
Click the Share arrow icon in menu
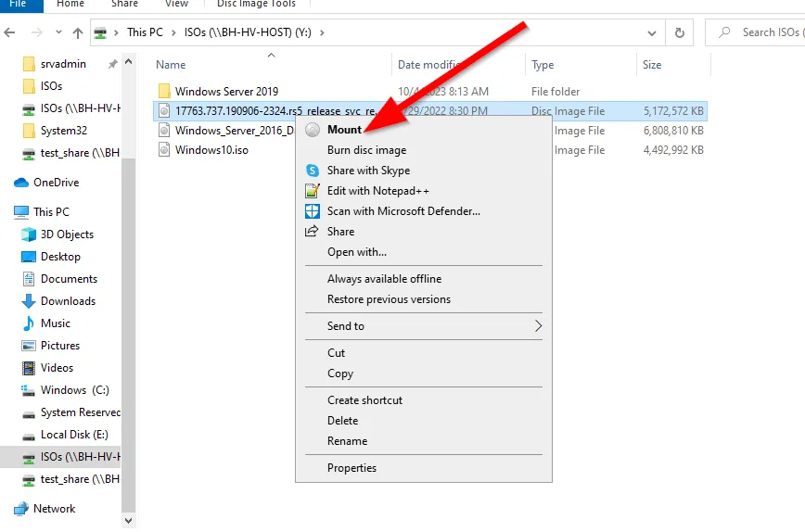312,232
